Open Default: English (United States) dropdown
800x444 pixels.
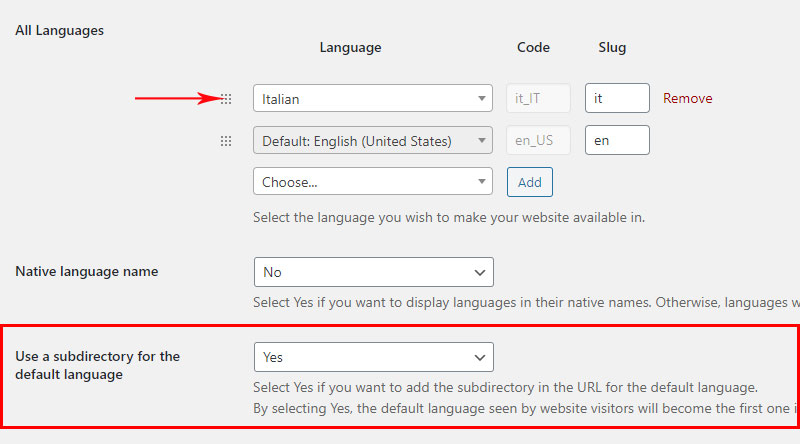tap(372, 140)
